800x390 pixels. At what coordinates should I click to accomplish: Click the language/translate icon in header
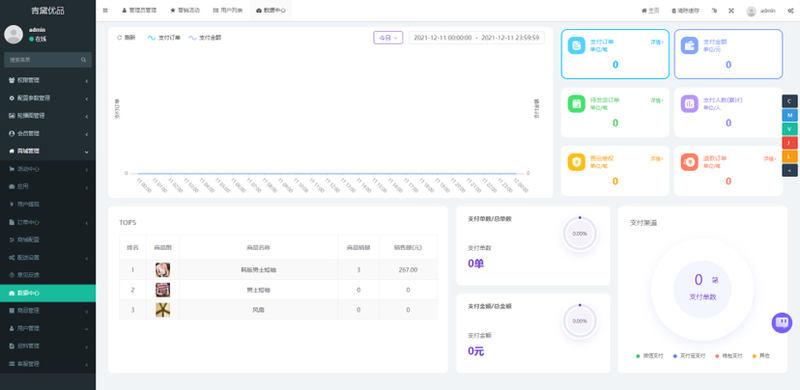[714, 10]
